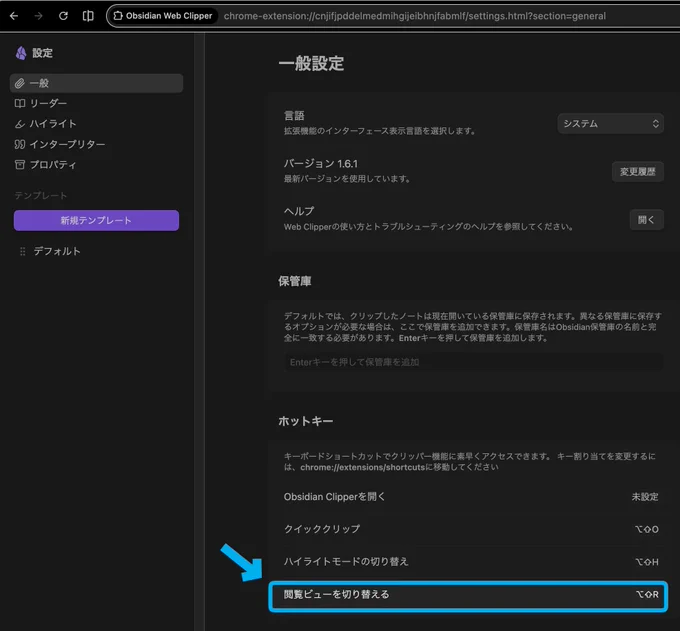The width and height of the screenshot is (680, 631).
Task: Select the 一般 settings section
Action: 96,83
